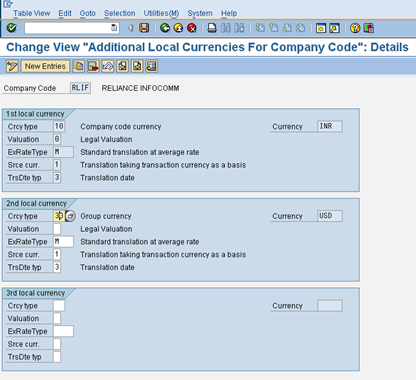Click 1st local currency Crcy type field

pos(59,126)
